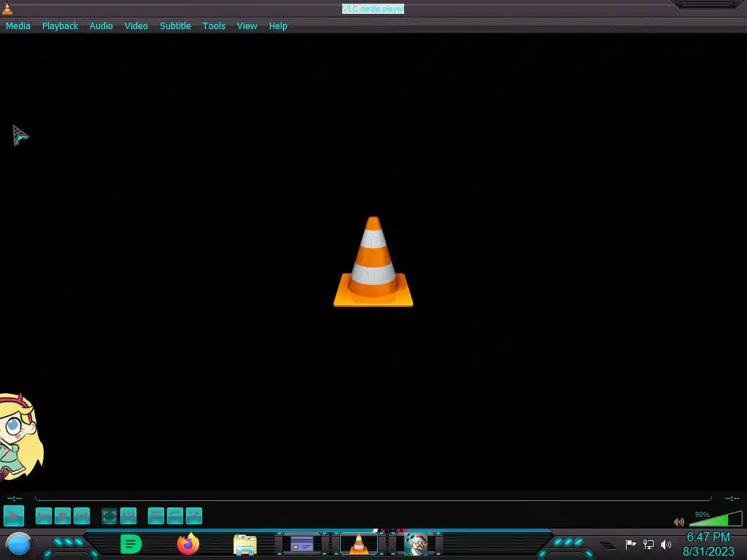Screen dimensions: 747x560
Task: Click the remaining time label at right
Action: point(732,499)
